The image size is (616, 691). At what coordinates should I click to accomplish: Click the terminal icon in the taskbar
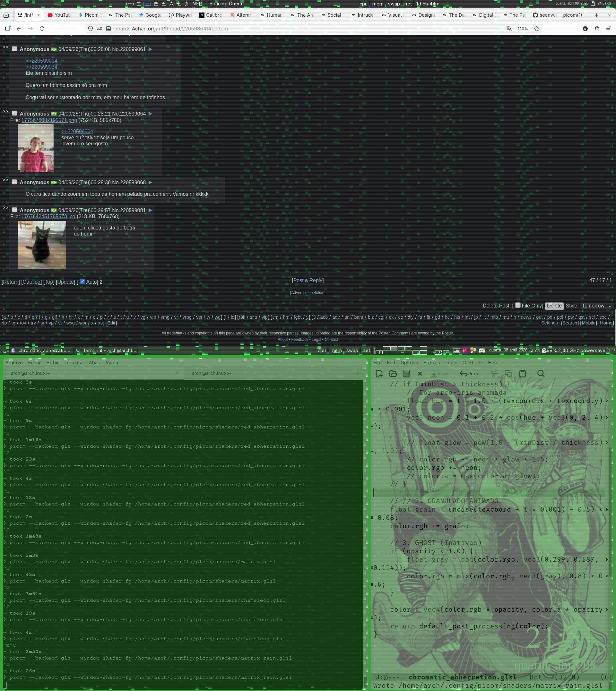coord(77,350)
